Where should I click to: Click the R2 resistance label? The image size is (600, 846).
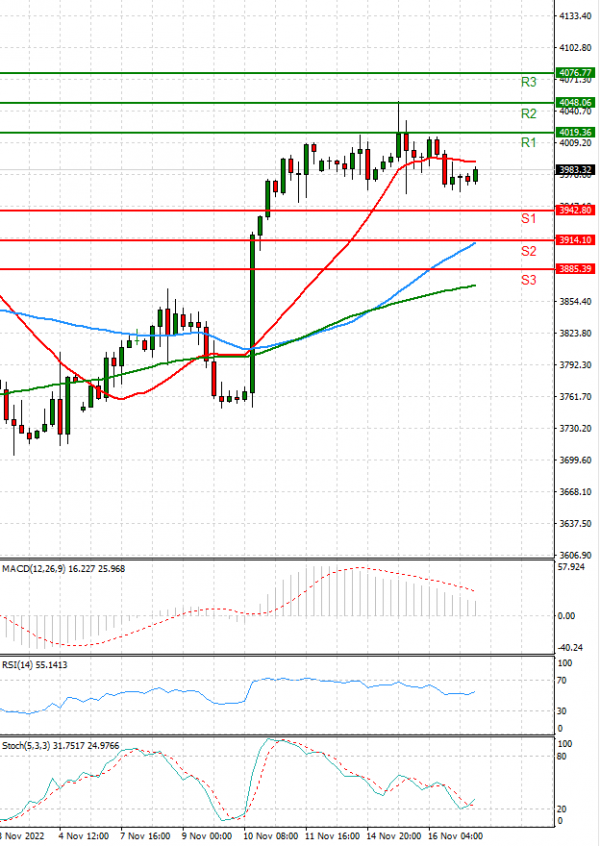[x=529, y=114]
